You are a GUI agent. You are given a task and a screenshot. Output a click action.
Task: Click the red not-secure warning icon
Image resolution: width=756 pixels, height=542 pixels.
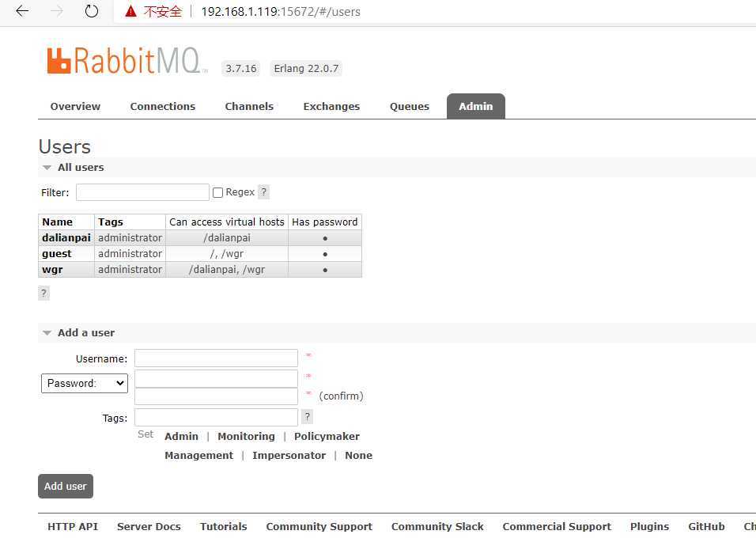tap(130, 11)
